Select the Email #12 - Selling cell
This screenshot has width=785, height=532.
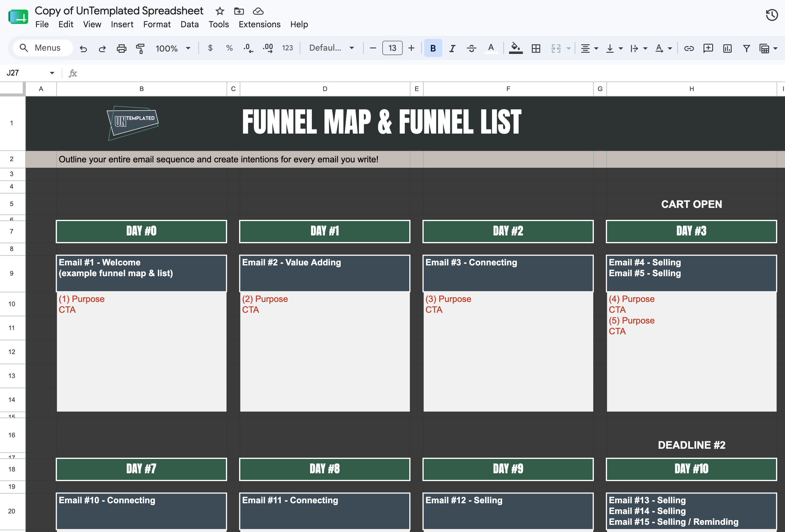(x=508, y=511)
